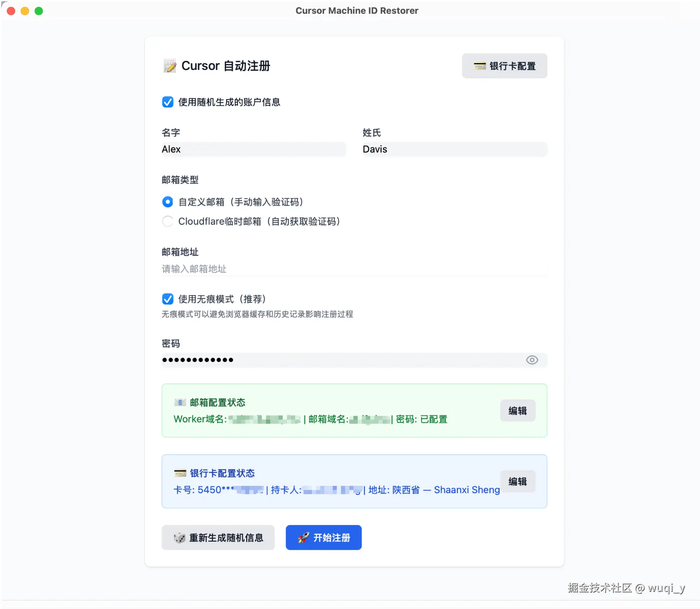Show the password with the eye icon
Image resolution: width=700 pixels, height=609 pixels.
pos(532,360)
